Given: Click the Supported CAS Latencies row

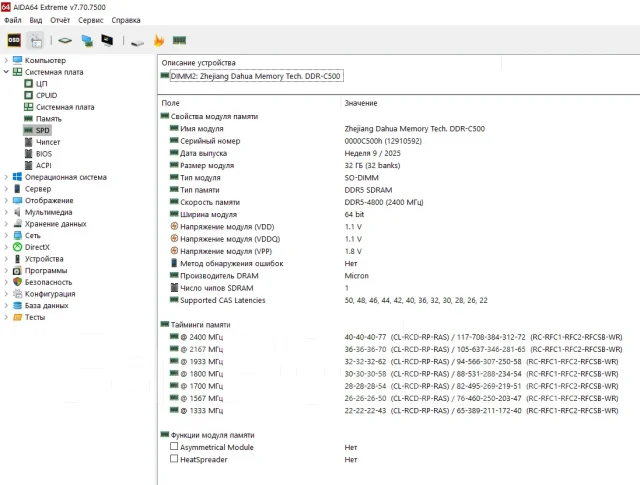Looking at the screenshot, I should tap(399, 300).
